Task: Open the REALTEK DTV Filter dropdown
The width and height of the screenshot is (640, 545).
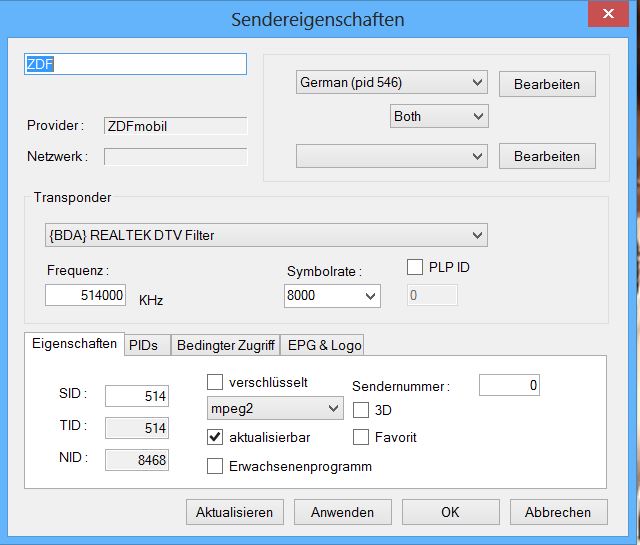Action: 266,235
